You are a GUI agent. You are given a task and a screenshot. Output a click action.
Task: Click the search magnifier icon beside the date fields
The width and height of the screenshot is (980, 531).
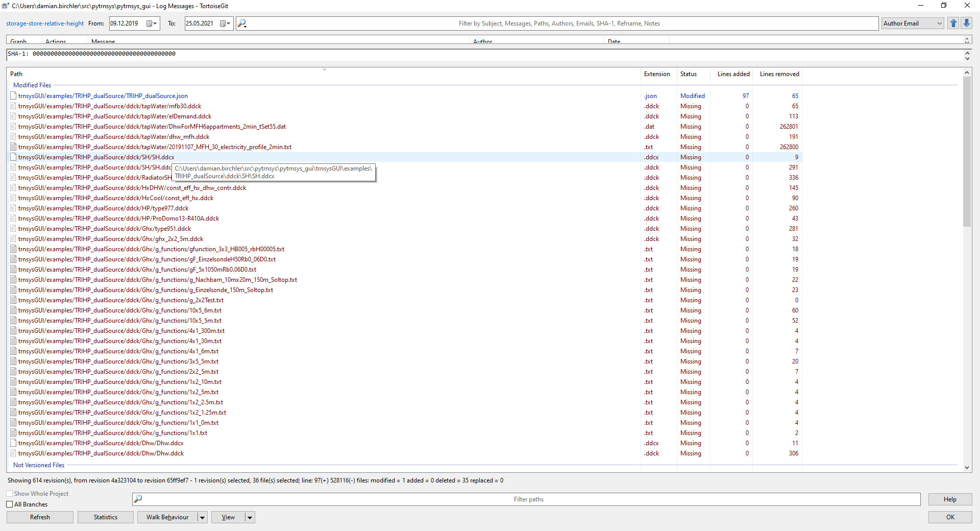[241, 23]
